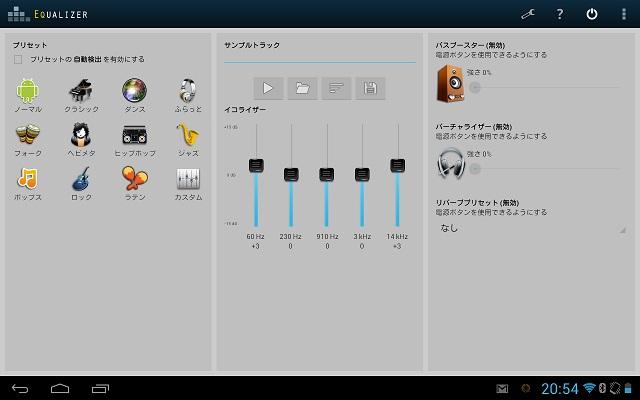Click the バーチャライザー (無効) heading
The image size is (640, 400).
tap(473, 127)
